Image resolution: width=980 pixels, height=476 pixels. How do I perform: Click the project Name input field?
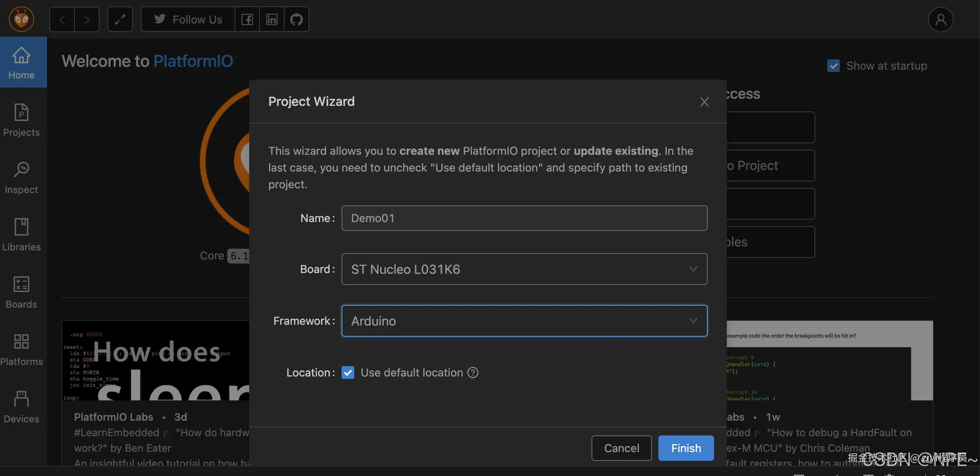(524, 218)
